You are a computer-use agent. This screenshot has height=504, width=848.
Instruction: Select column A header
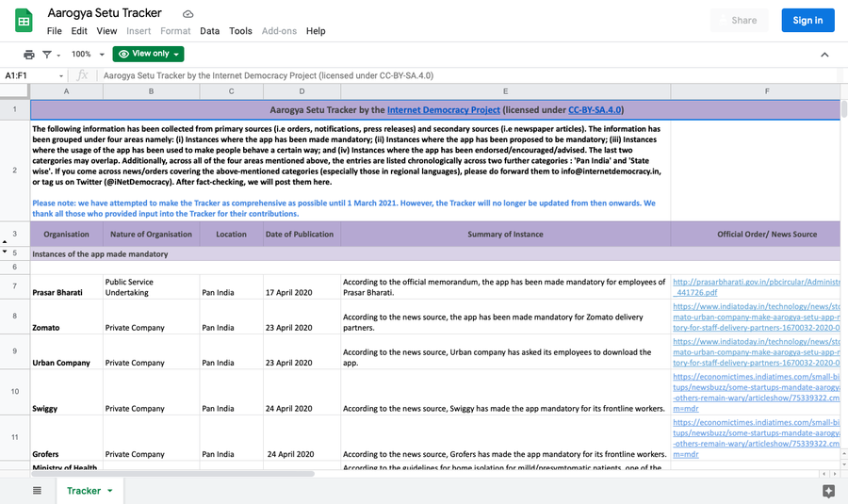(67, 91)
